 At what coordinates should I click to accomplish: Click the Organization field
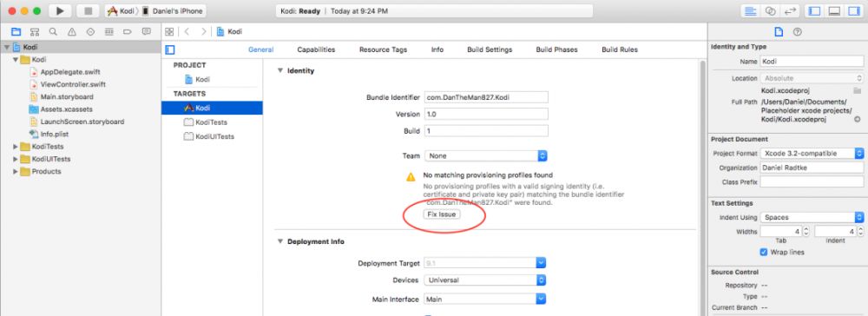click(812, 168)
